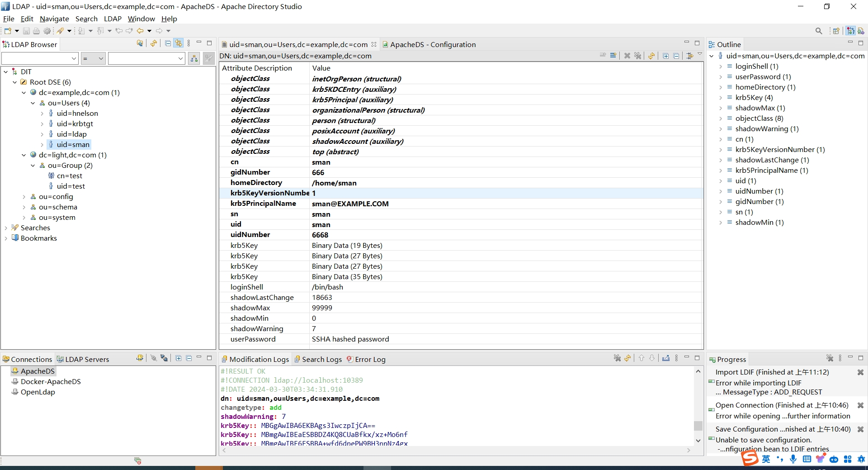
Task: Click the magnifier search icon in the top toolbar
Action: [x=819, y=31]
